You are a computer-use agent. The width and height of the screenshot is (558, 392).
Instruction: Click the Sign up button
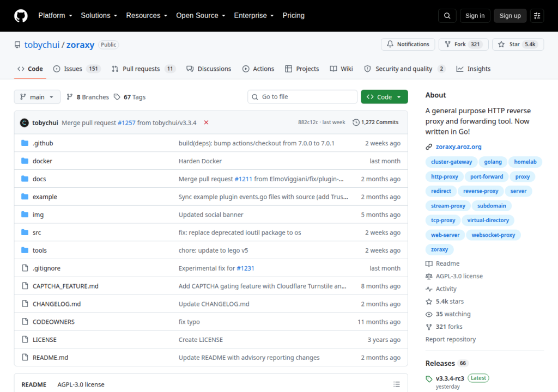[510, 16]
